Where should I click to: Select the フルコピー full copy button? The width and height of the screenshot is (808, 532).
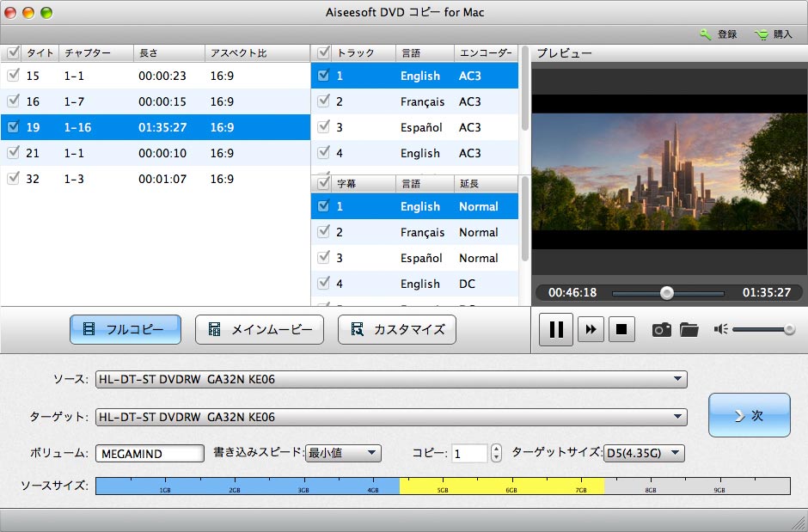click(x=125, y=329)
